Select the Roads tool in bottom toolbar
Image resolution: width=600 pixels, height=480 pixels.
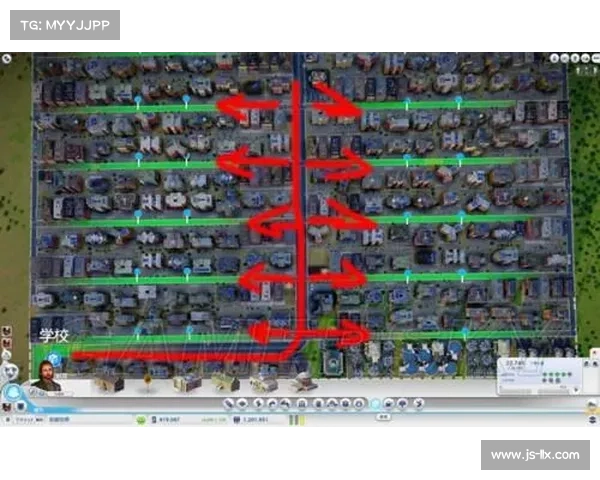(228, 404)
